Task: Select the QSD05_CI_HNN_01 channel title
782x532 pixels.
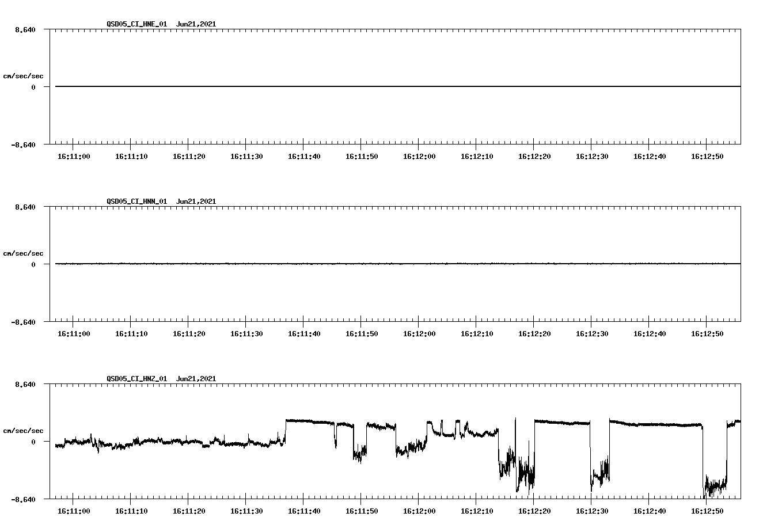Action: (x=136, y=202)
